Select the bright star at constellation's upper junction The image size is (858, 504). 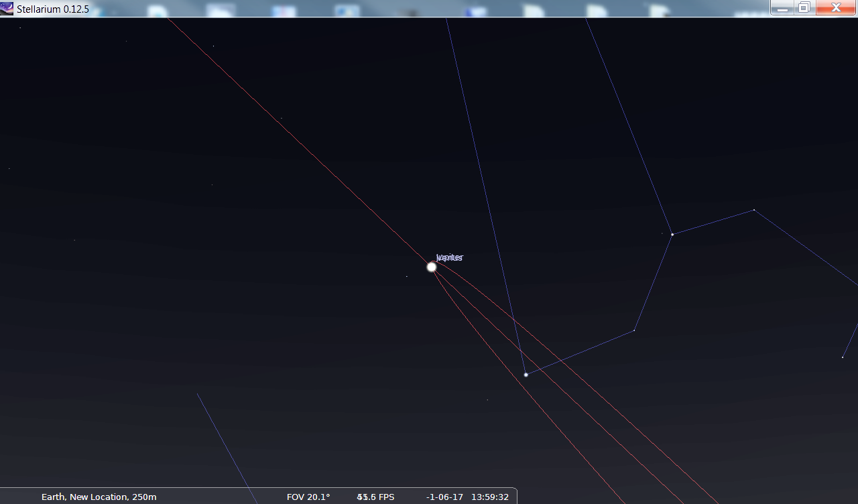pos(672,234)
